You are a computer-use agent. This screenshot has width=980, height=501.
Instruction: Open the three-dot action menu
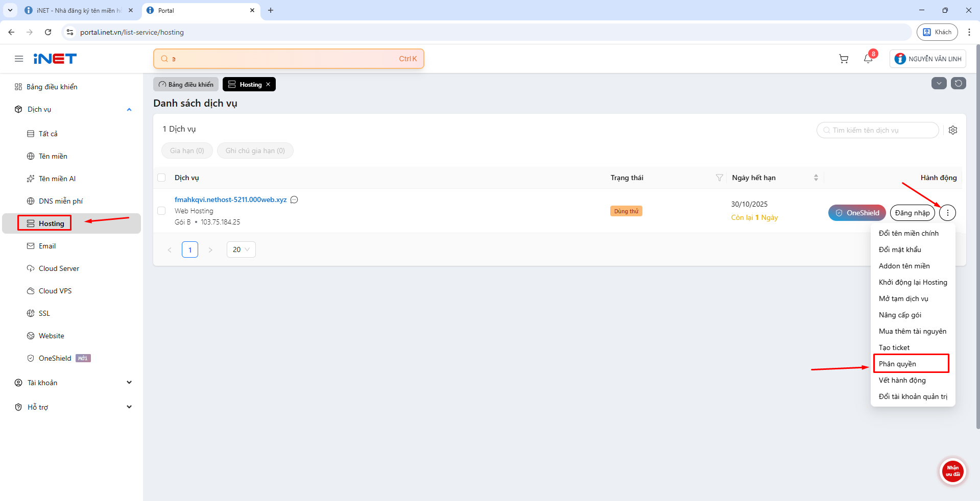(x=948, y=213)
